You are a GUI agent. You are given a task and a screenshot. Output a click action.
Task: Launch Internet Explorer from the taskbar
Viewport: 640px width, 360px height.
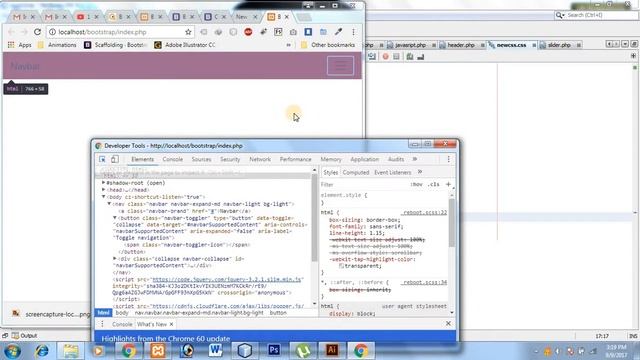(41, 351)
